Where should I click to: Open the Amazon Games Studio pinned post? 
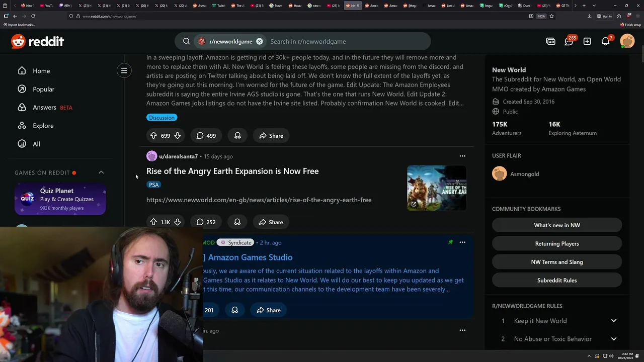pyautogui.click(x=250, y=257)
